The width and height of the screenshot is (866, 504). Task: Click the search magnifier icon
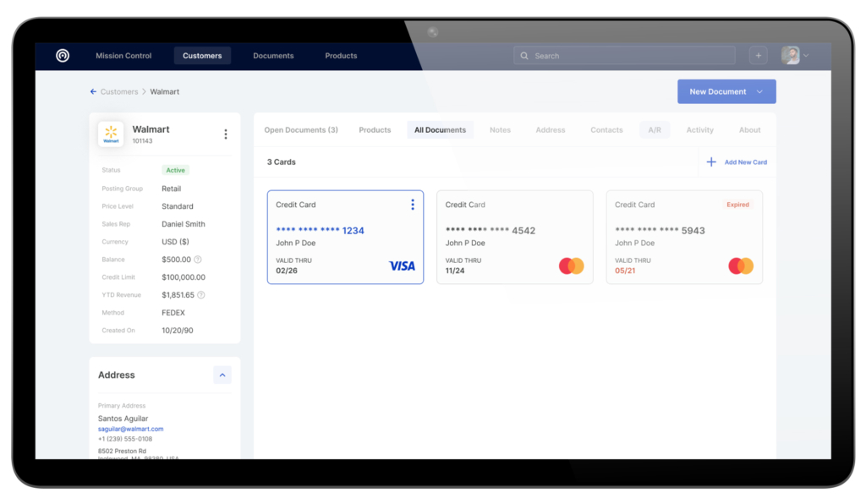(x=524, y=56)
